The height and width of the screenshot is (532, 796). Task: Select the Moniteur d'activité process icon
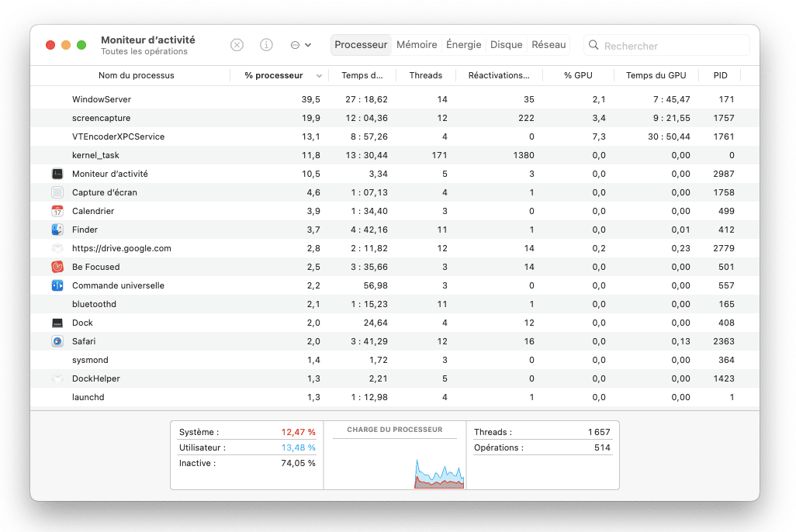[x=57, y=174]
